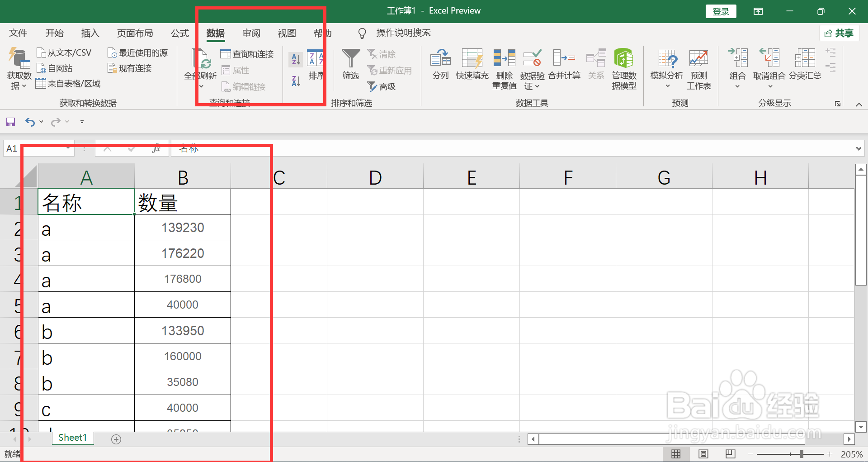868x462 pixels.
Task: Open the Get Data (获取数据) menu
Action: point(19,69)
